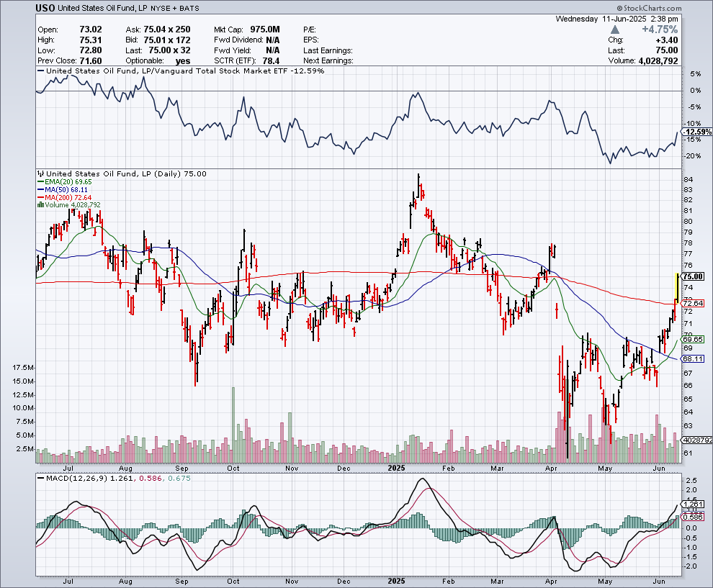Click the High price 75.31
The height and width of the screenshot is (588, 713).
(91, 40)
